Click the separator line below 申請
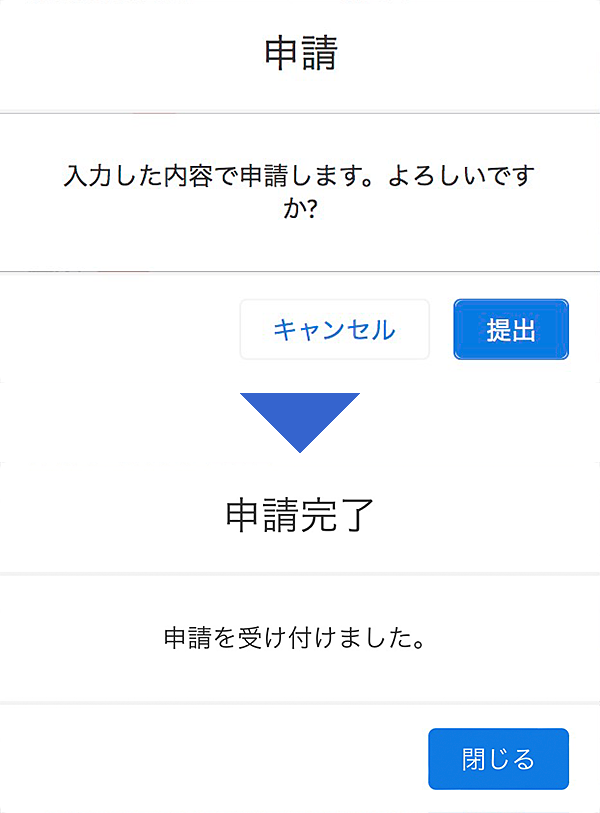This screenshot has height=813, width=600. [299, 106]
